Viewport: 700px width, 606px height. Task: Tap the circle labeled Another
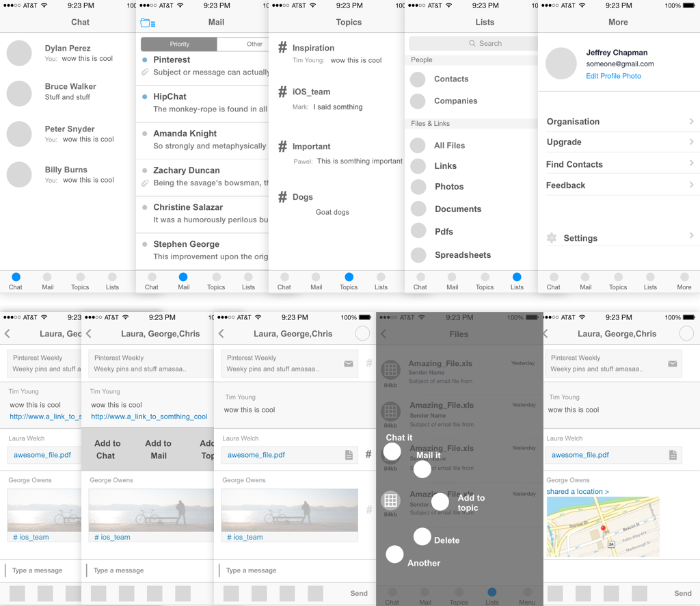click(394, 554)
